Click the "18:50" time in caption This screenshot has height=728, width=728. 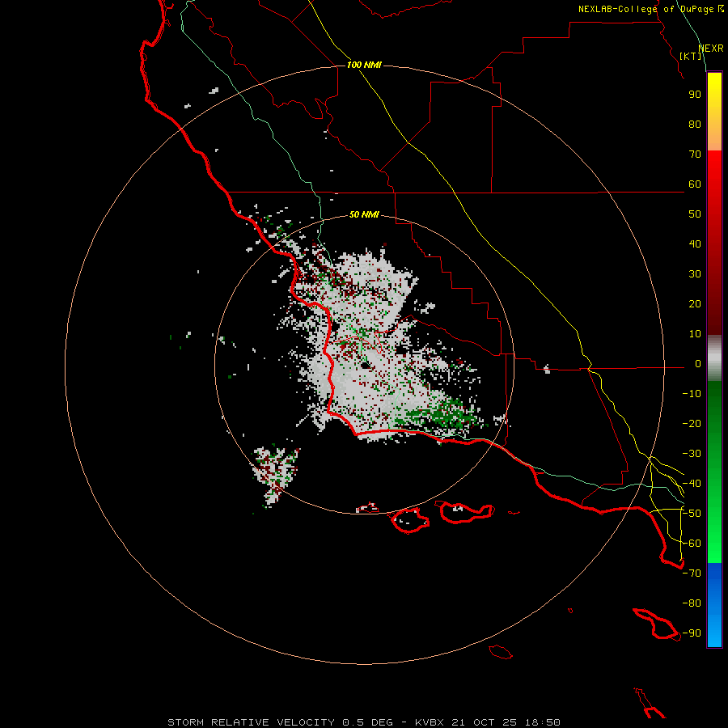tap(543, 722)
